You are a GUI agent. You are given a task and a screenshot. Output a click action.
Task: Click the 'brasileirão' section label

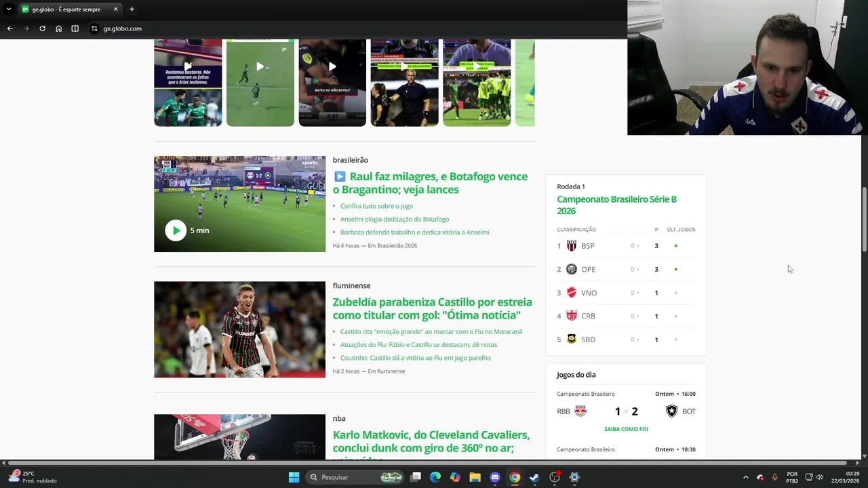click(x=350, y=160)
